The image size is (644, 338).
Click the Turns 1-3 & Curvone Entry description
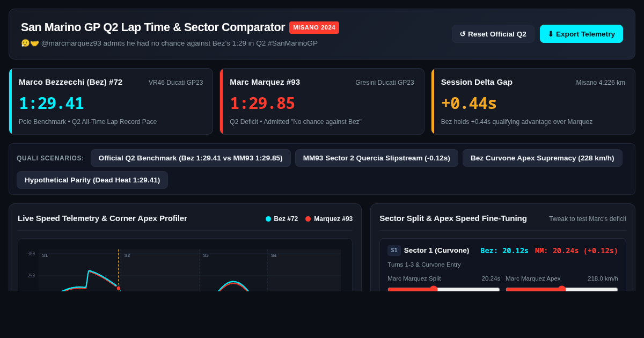tap(424, 264)
